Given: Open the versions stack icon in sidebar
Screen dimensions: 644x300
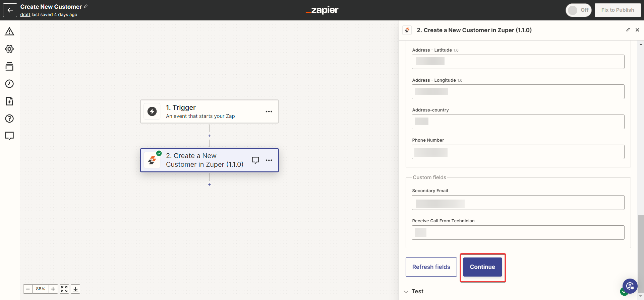Looking at the screenshot, I should coord(9,66).
